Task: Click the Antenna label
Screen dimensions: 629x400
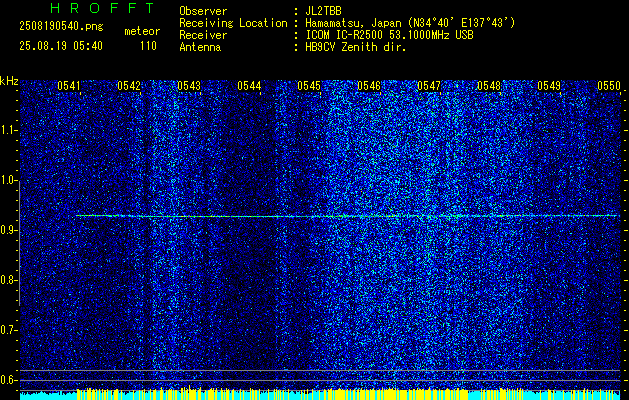Action: [x=200, y=47]
